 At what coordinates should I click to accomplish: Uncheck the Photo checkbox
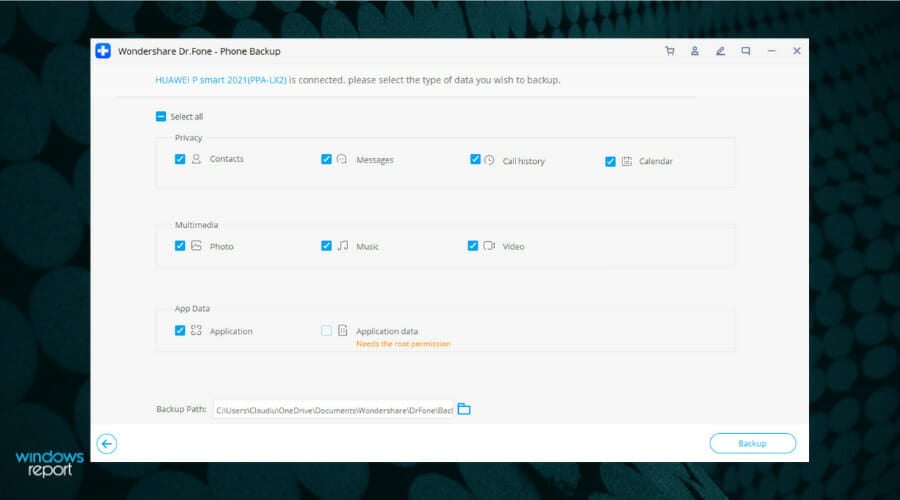180,246
